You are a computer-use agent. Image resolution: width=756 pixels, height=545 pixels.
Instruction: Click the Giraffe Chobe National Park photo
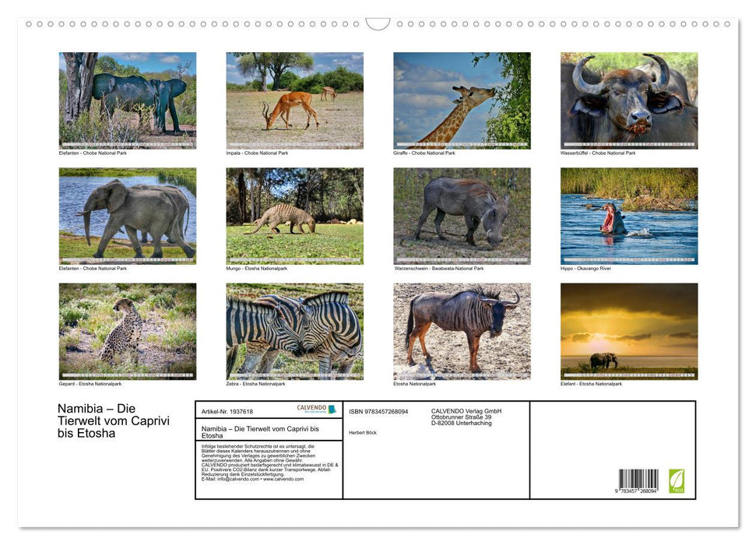tap(461, 100)
